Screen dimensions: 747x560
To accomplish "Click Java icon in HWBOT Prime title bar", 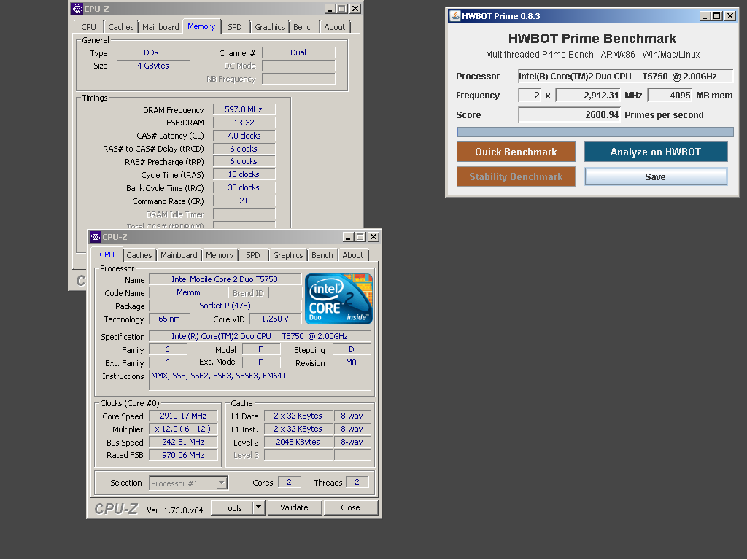I will pyautogui.click(x=455, y=16).
